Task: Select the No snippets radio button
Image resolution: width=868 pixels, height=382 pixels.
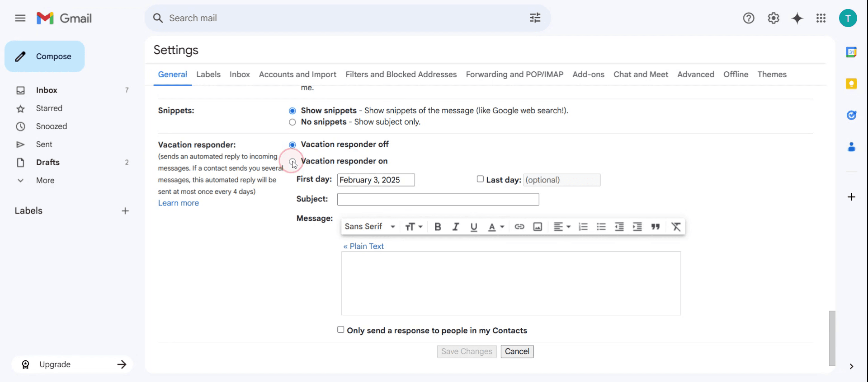Action: click(292, 122)
